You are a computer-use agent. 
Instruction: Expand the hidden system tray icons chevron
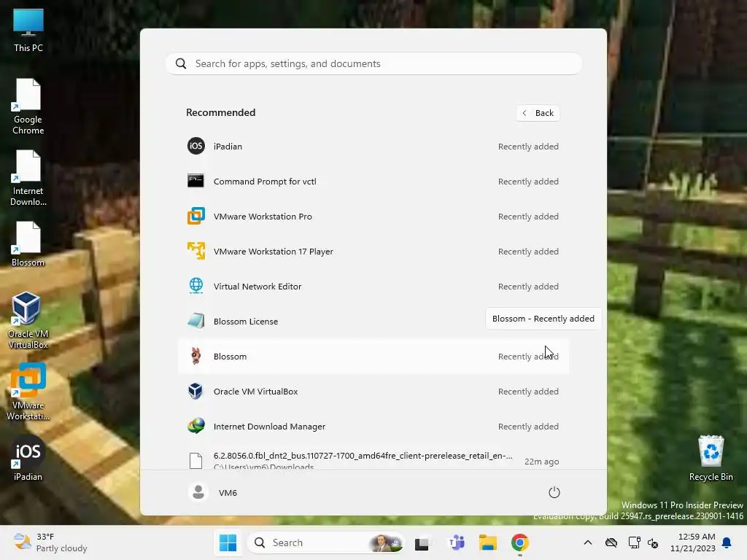point(588,542)
